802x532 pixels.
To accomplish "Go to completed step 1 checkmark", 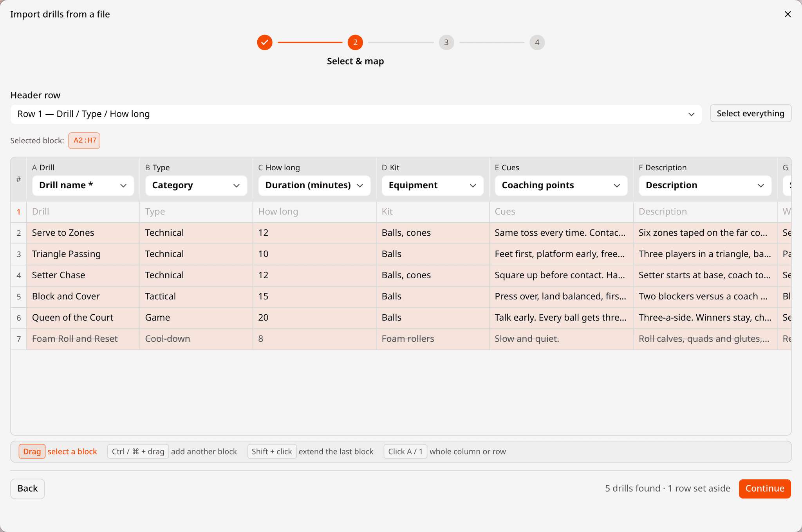I will [x=265, y=42].
